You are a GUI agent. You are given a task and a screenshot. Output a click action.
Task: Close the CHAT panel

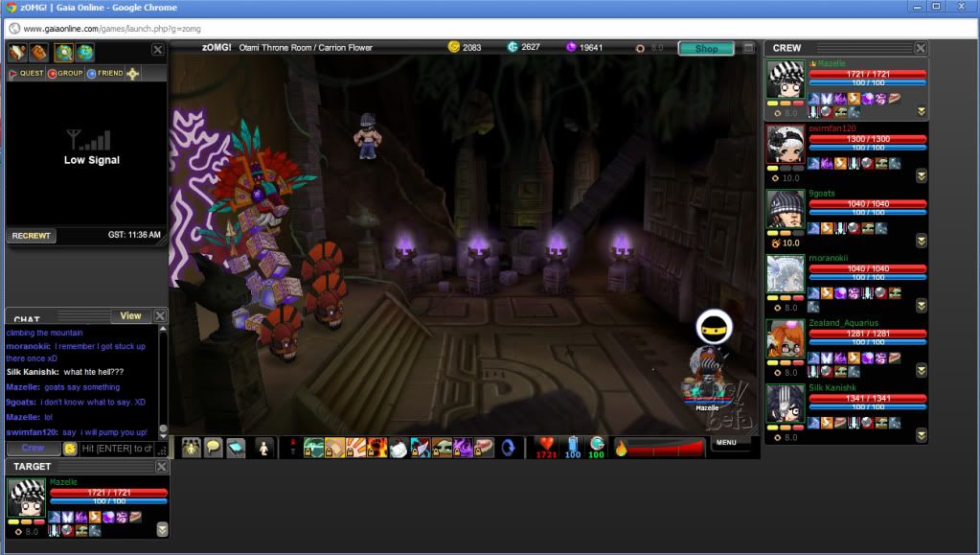click(160, 316)
